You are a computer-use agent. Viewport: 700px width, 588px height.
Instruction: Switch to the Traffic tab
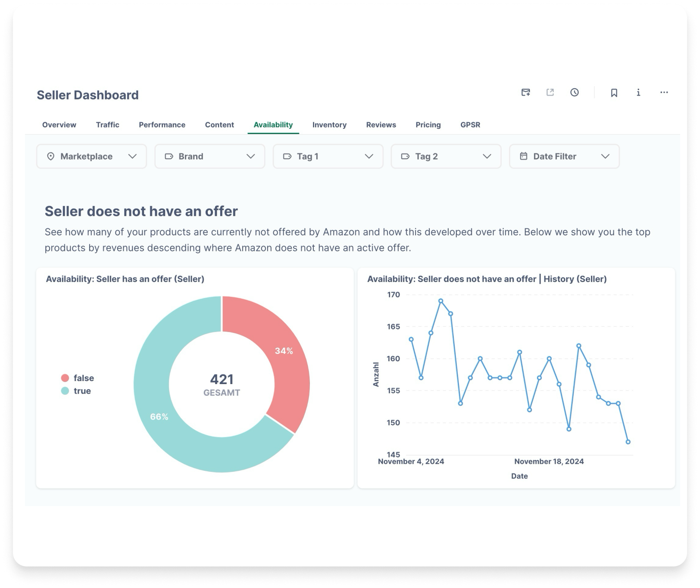pyautogui.click(x=108, y=125)
